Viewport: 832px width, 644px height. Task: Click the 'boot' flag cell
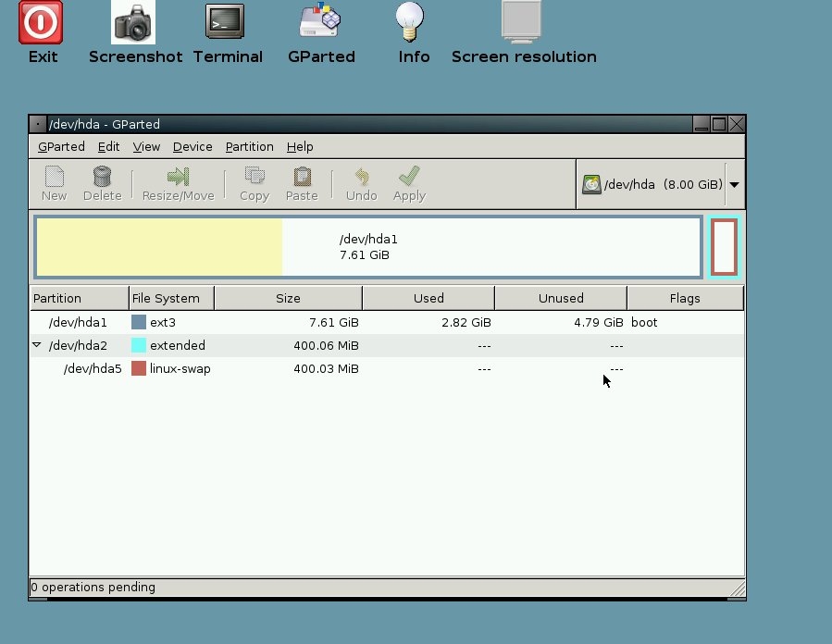click(x=644, y=323)
